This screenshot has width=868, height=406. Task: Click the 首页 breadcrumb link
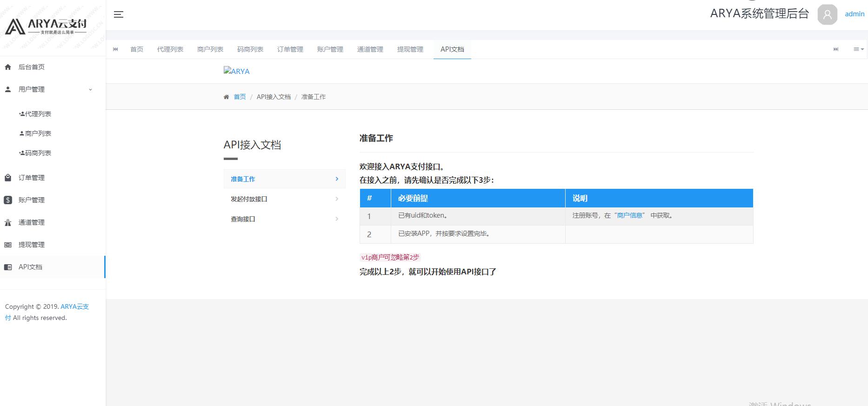[240, 97]
